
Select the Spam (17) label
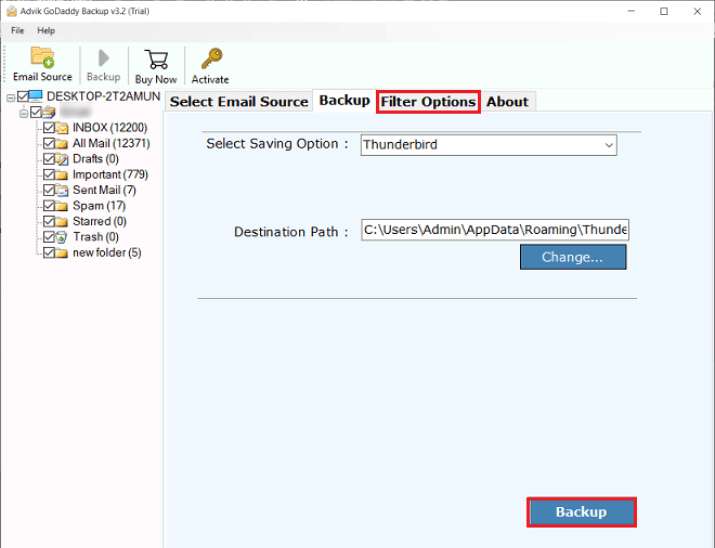(x=99, y=206)
